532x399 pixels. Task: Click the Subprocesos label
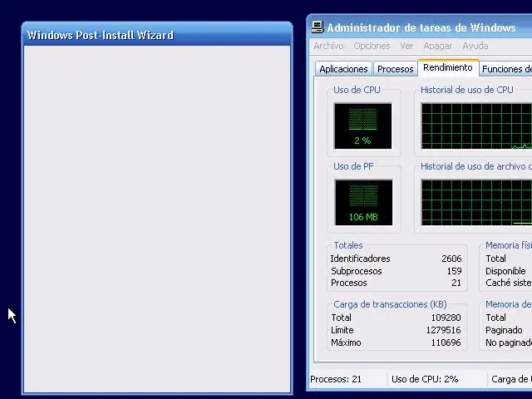pos(357,271)
